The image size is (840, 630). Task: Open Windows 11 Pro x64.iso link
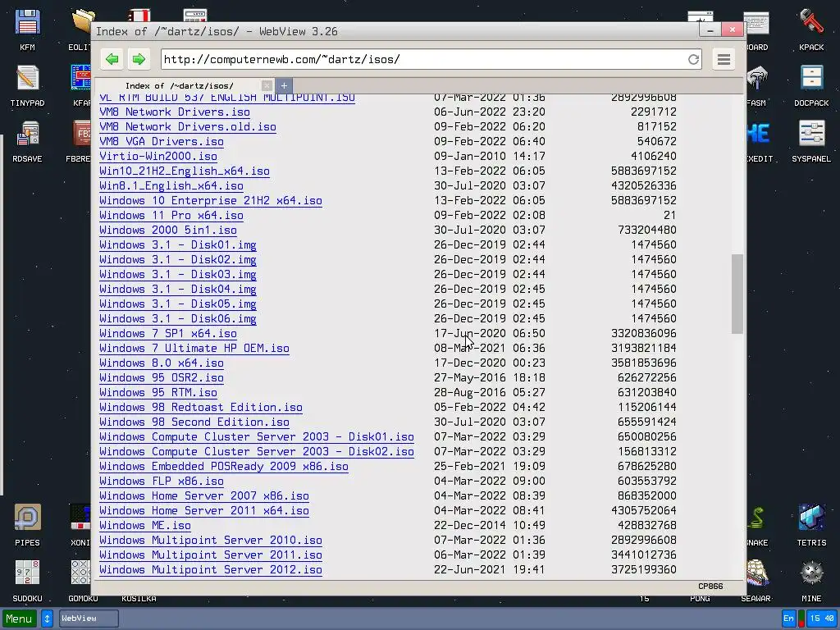click(x=171, y=216)
